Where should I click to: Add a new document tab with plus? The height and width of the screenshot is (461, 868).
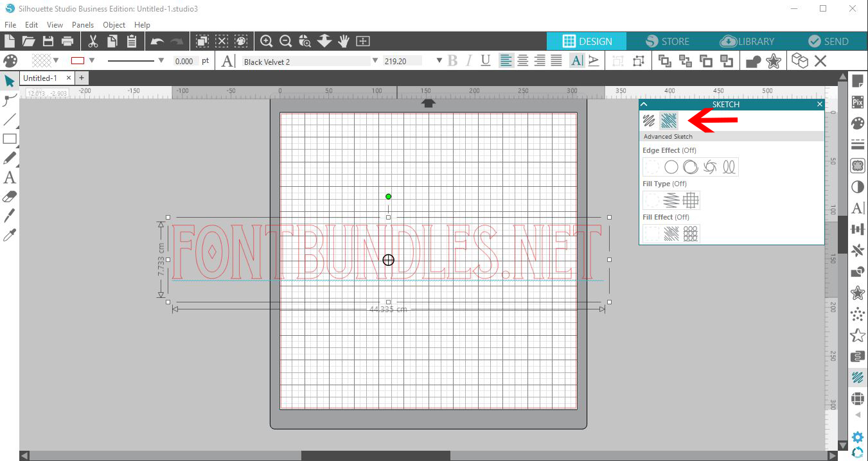click(x=82, y=78)
